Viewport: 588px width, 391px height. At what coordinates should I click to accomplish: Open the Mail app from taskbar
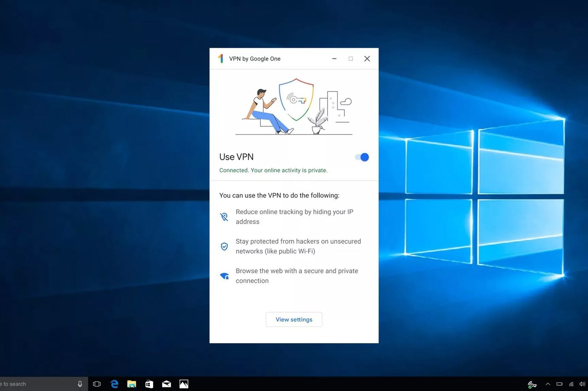pyautogui.click(x=166, y=384)
